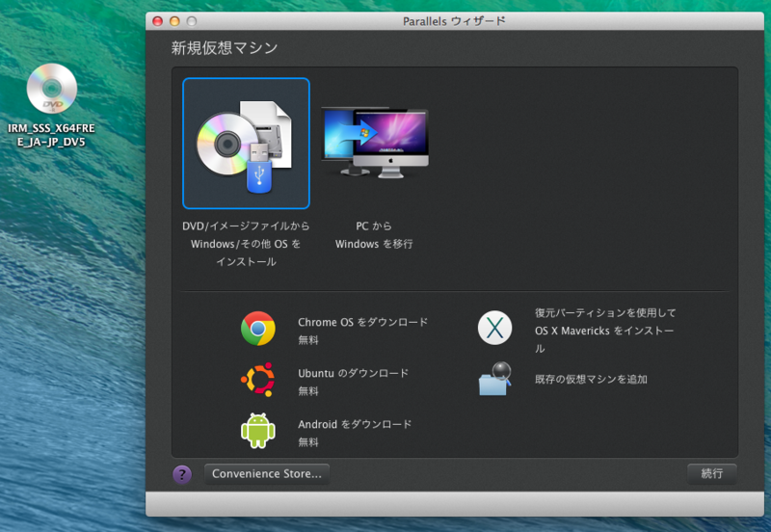Click the OS X Mavericks X icon
This screenshot has height=532, width=771.
tap(494, 328)
